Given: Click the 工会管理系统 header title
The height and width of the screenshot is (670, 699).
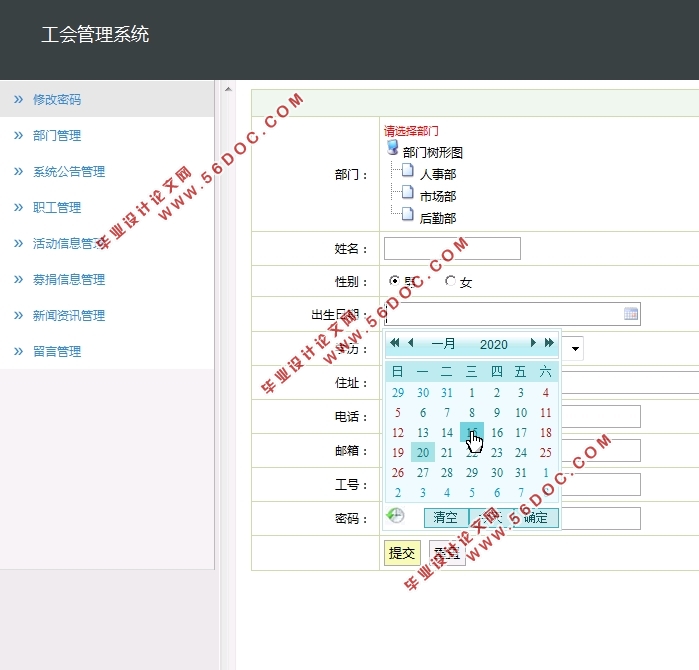Looking at the screenshot, I should pyautogui.click(x=95, y=34).
